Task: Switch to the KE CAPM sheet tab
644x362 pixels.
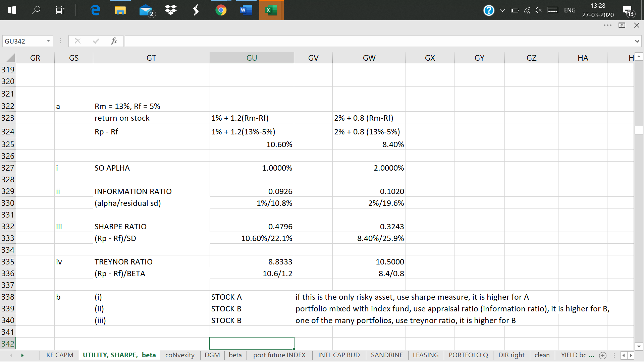Action: (60, 355)
